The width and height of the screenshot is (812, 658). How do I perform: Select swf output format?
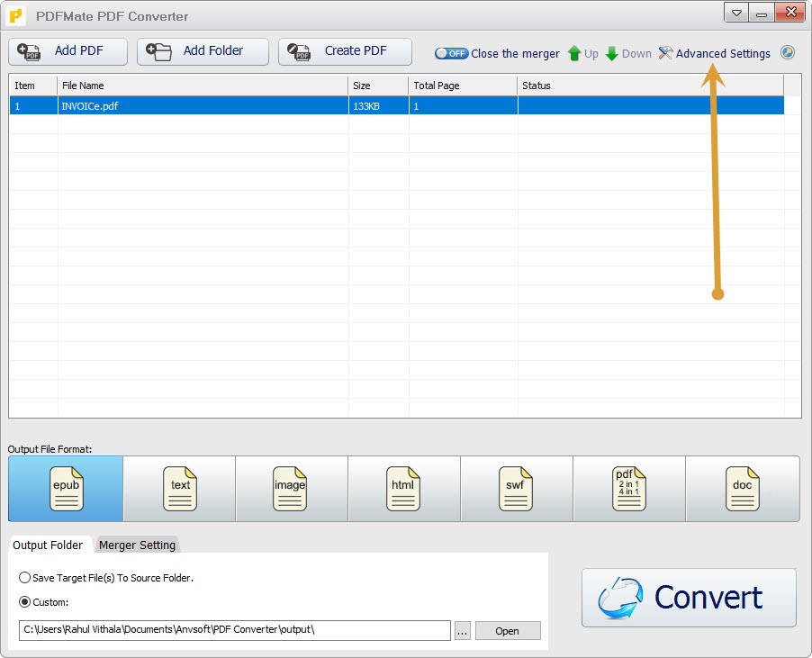tap(517, 489)
